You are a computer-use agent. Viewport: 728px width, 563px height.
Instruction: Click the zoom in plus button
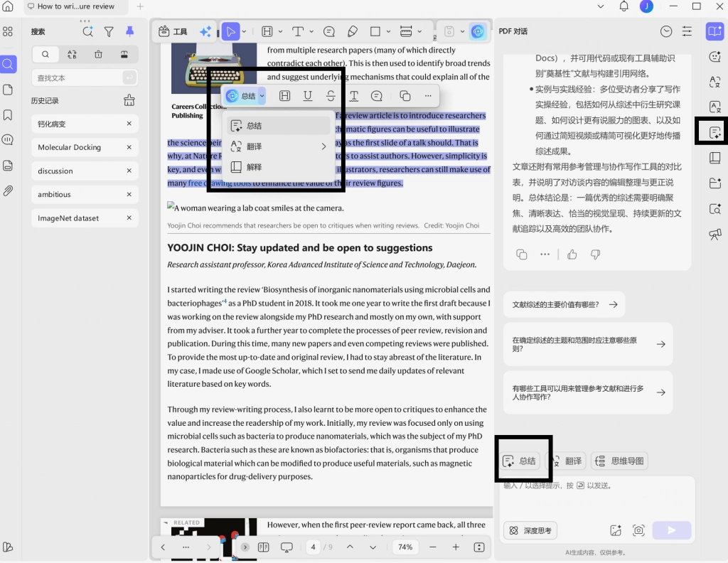pos(456,547)
